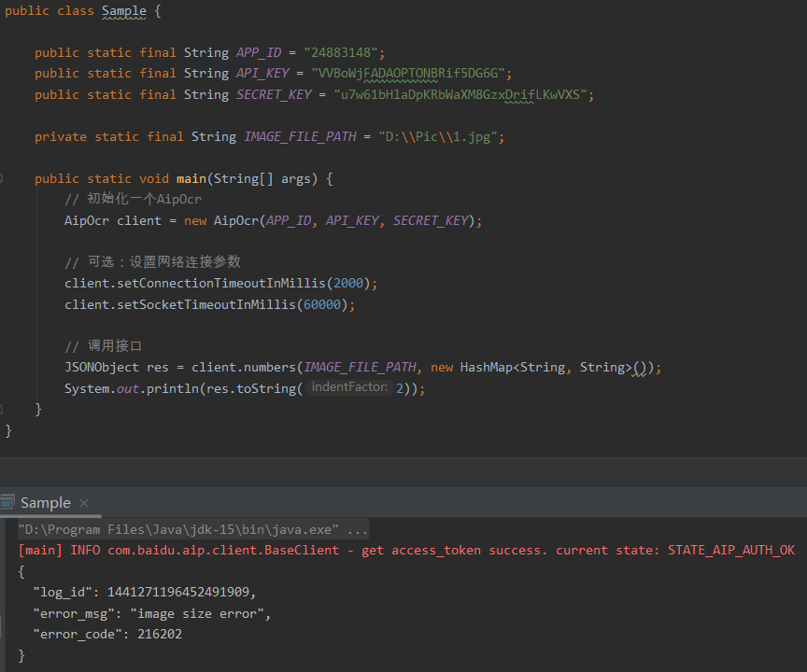
Task: Click the "24883148" string value
Action: point(341,52)
